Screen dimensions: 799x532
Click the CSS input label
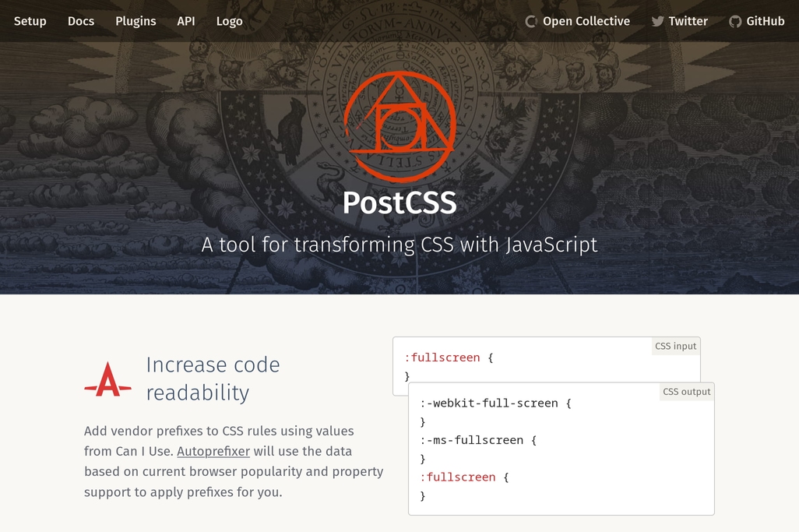676,346
